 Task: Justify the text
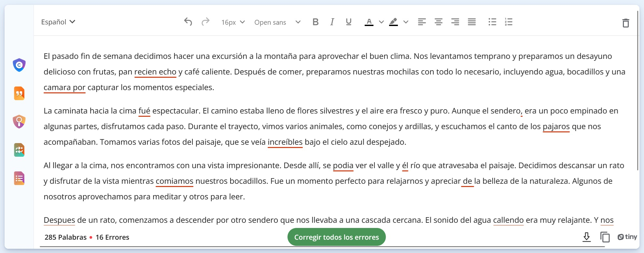(x=471, y=22)
